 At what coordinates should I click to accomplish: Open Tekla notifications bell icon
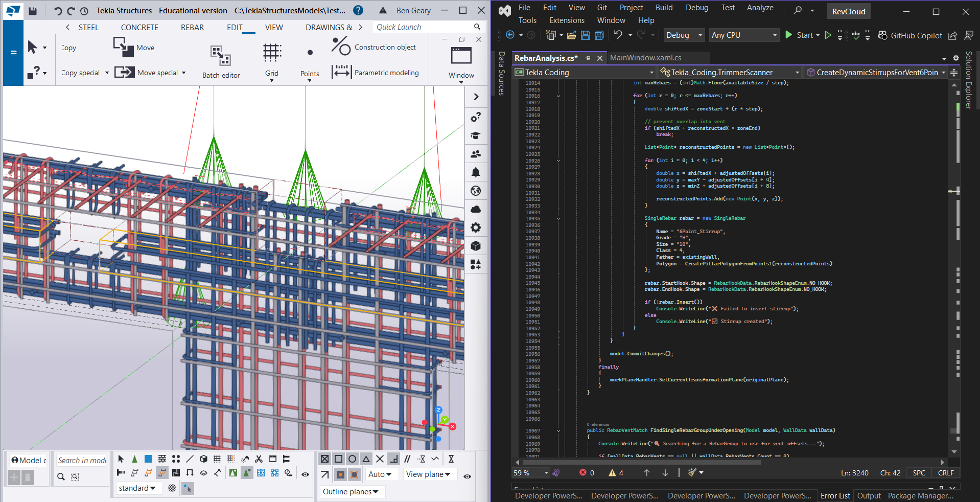click(476, 172)
